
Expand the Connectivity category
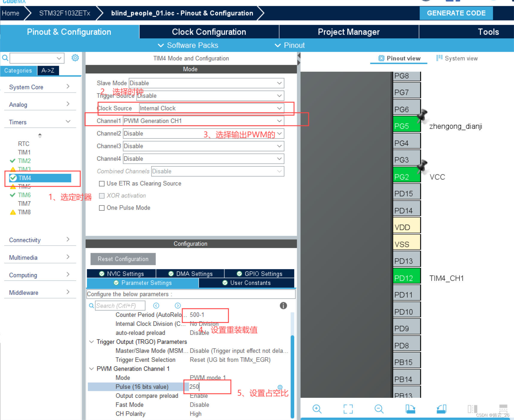click(x=40, y=240)
